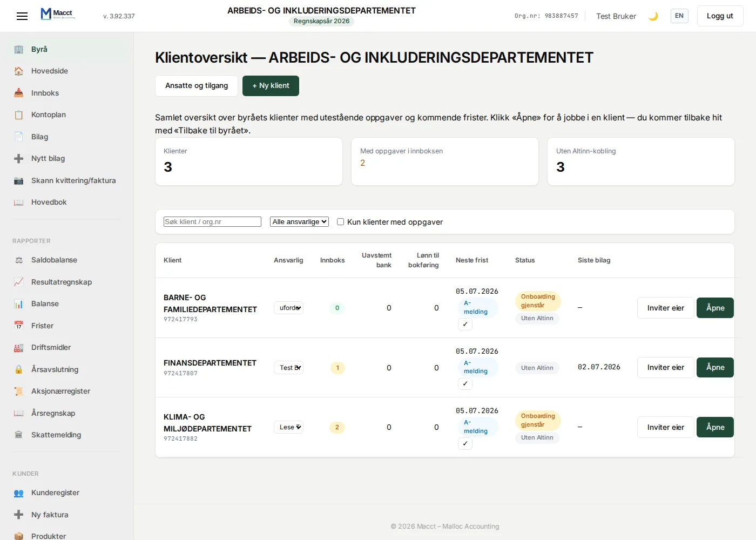
Task: Click the Årsavslutning lock icon
Action: tap(19, 369)
